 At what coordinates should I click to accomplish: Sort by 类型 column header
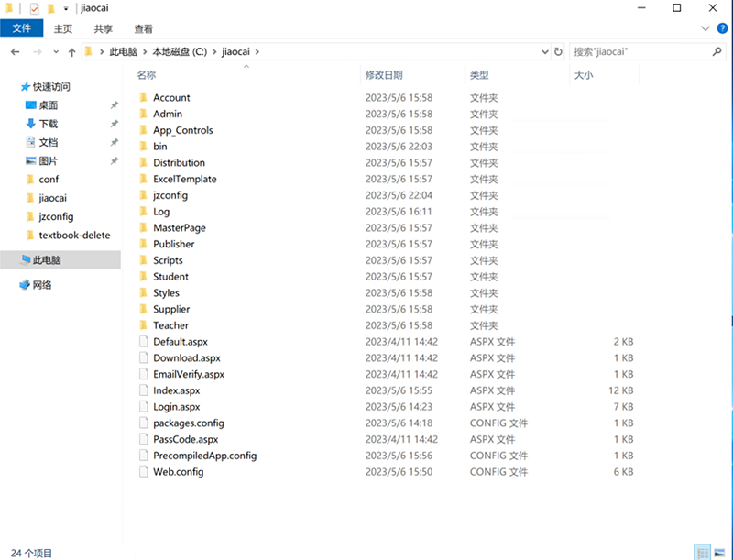click(479, 75)
